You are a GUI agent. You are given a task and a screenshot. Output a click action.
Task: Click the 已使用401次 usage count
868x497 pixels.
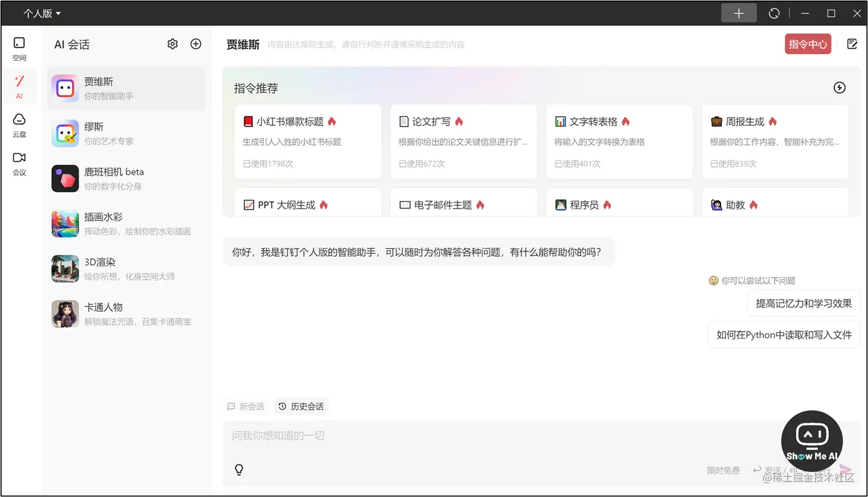coord(578,164)
